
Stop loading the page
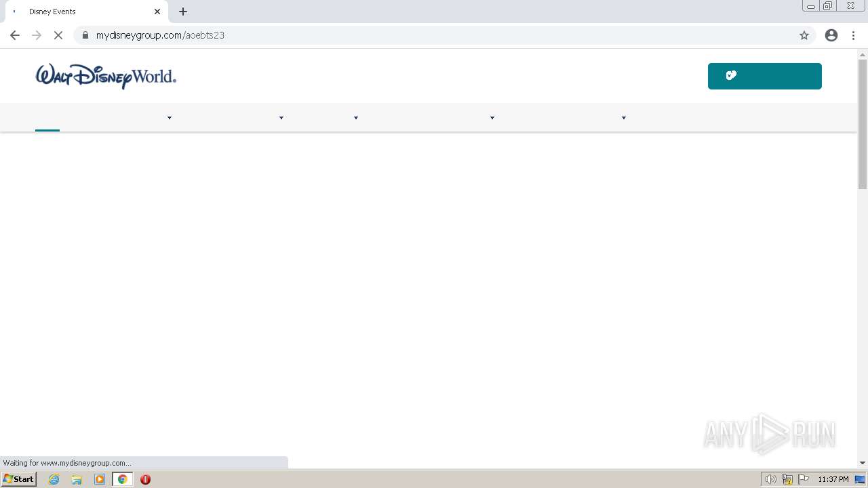click(58, 35)
